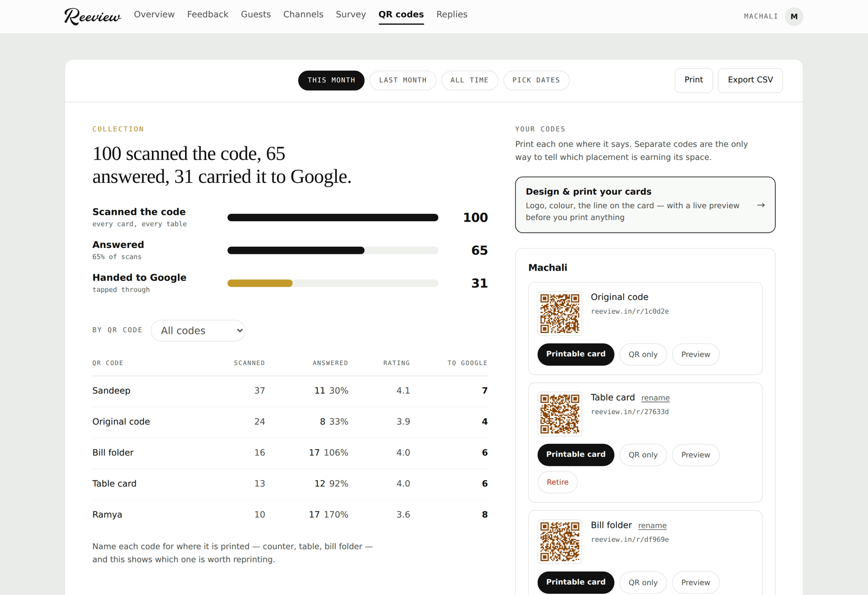Switch to the Last Month period

403,80
